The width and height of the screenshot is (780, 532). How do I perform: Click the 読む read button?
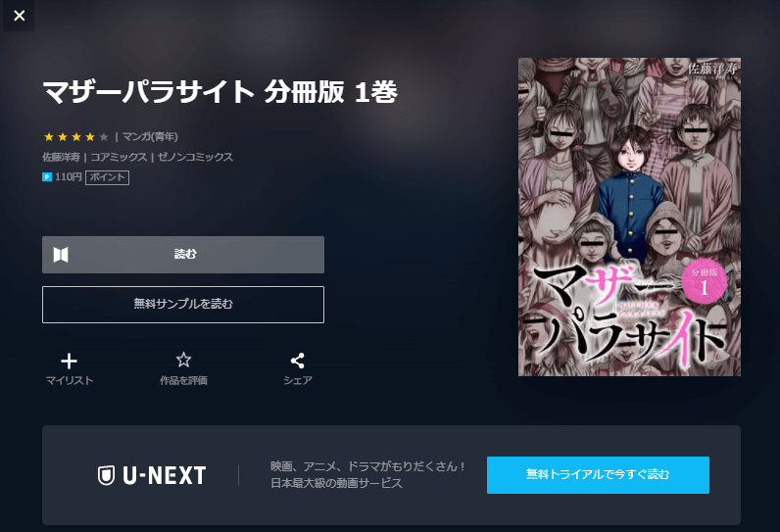183,255
